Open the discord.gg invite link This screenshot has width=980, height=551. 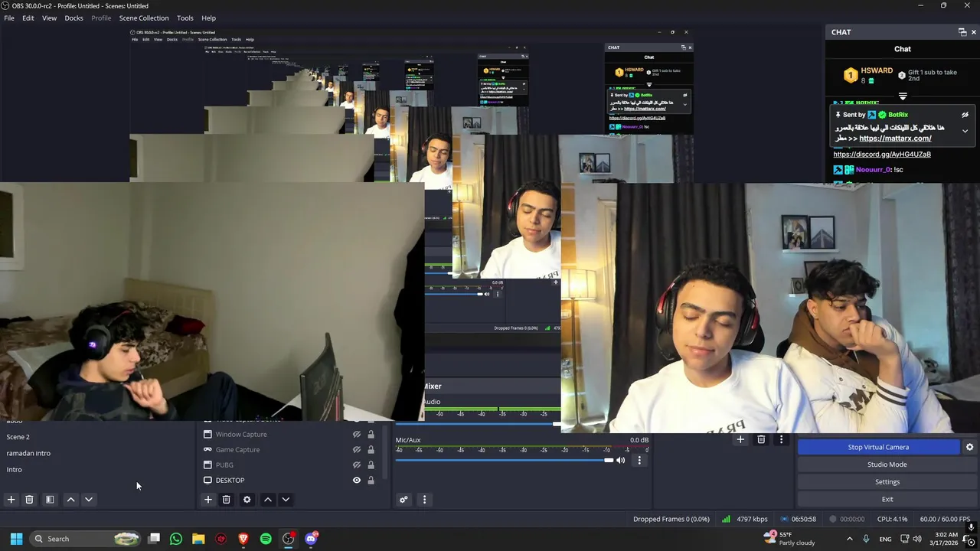point(882,155)
